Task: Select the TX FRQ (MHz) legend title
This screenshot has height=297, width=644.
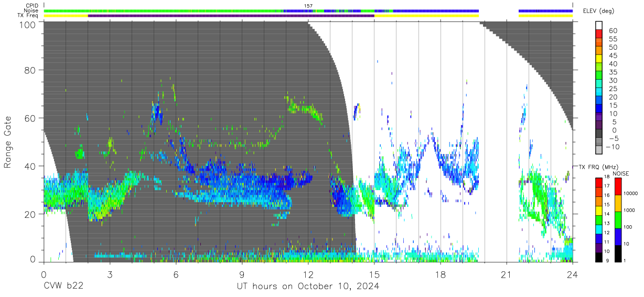Action: (x=599, y=167)
